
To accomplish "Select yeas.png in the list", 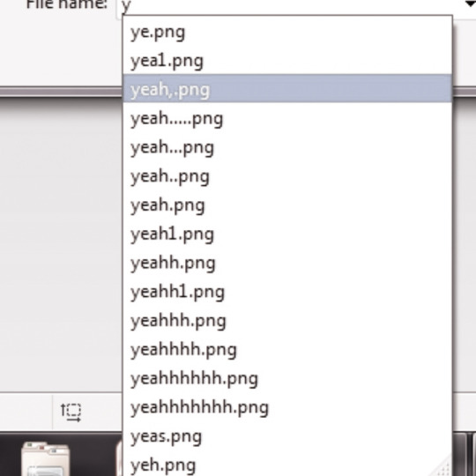I will pos(287,435).
